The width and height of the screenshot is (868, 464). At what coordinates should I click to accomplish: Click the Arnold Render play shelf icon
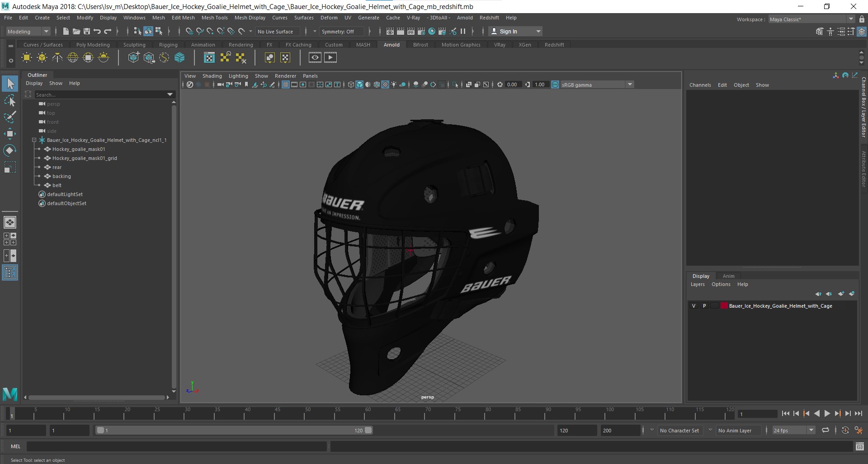pos(330,57)
